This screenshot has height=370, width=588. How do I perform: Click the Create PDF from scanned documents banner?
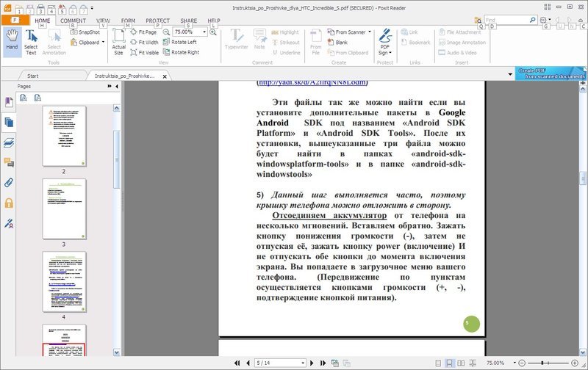coord(551,73)
